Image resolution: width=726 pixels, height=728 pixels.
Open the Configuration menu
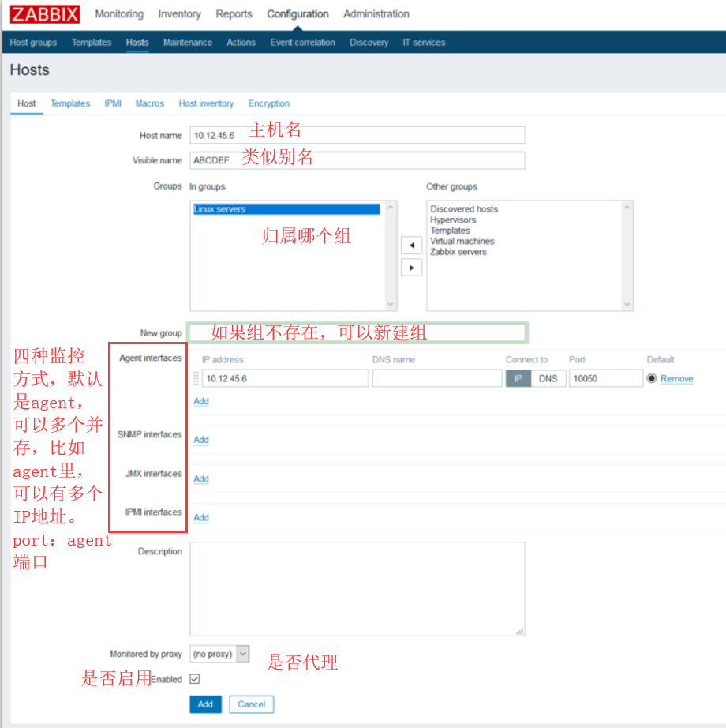point(298,14)
